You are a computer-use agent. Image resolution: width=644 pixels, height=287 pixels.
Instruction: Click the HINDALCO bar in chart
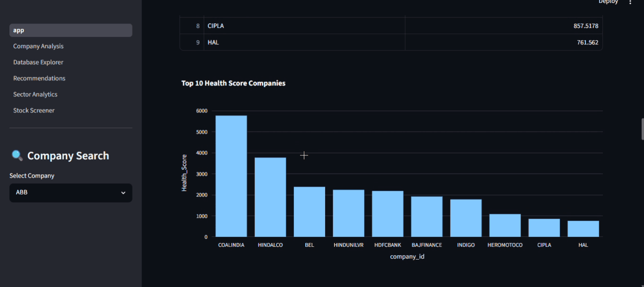(x=270, y=197)
